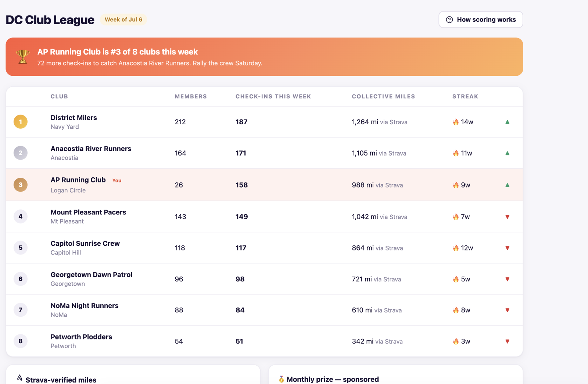Viewport: 588px width, 384px height.
Task: Click the Logan Circle neighborhood label
Action: point(68,191)
